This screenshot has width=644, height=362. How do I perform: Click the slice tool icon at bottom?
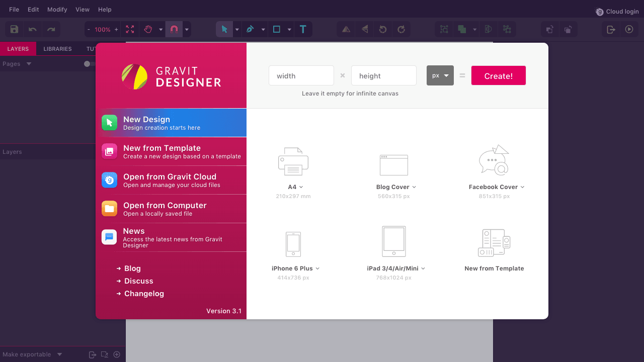pyautogui.click(x=105, y=354)
